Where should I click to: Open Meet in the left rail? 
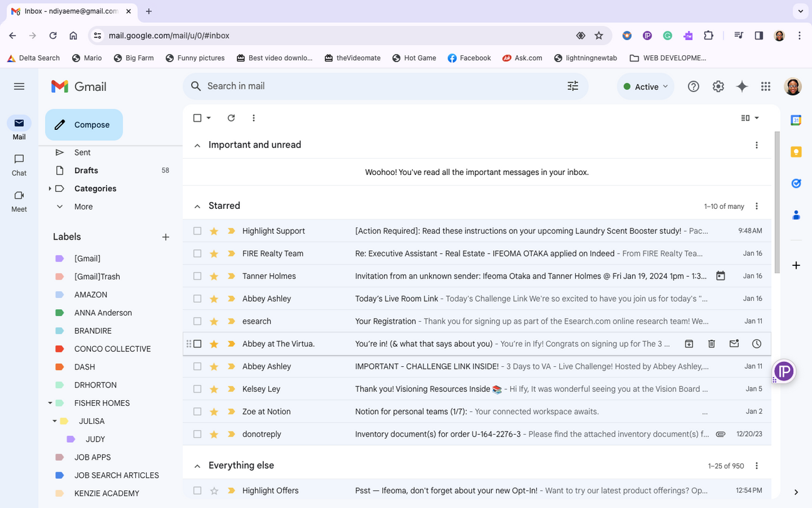click(x=19, y=201)
